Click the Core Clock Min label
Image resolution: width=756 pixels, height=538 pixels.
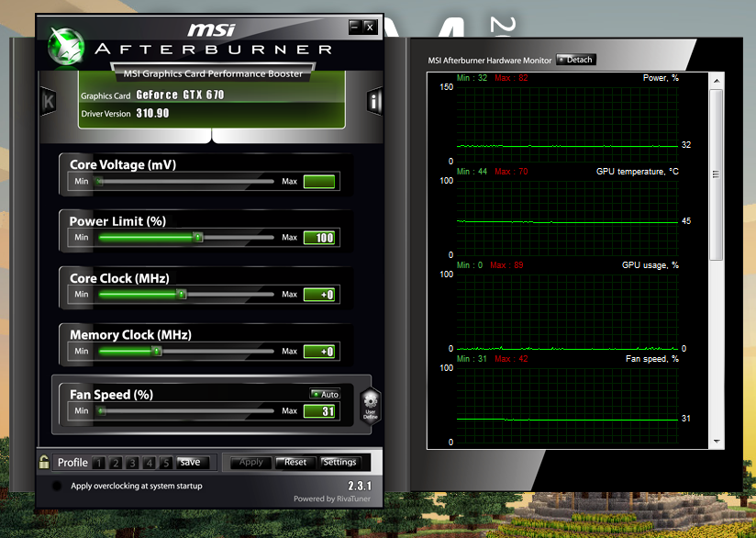82,295
